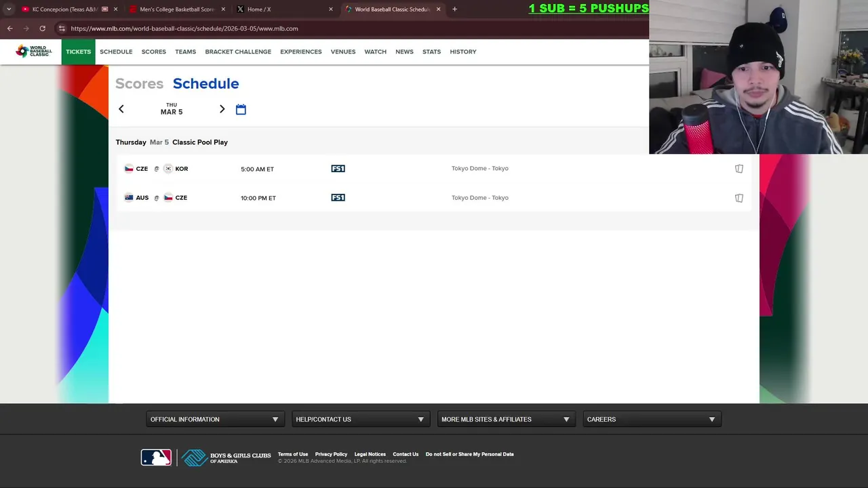Image resolution: width=868 pixels, height=488 pixels.
Task: Open Terms of Use link
Action: 293,454
